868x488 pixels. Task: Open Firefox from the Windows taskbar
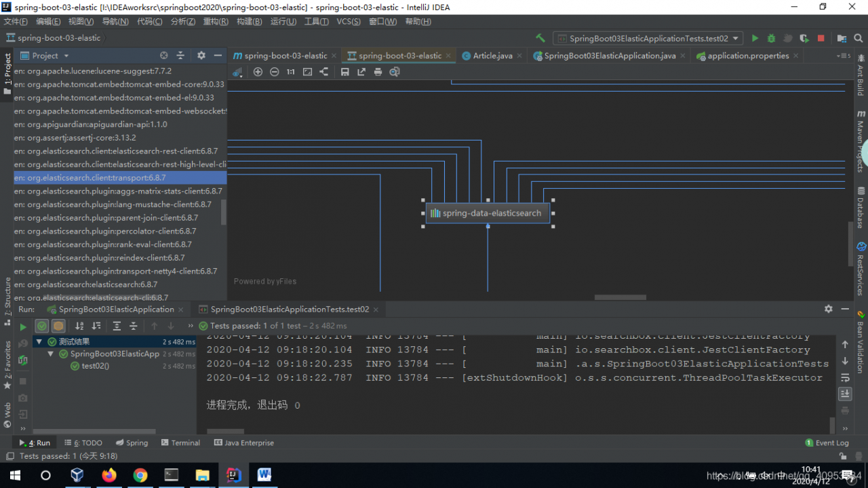[108, 475]
